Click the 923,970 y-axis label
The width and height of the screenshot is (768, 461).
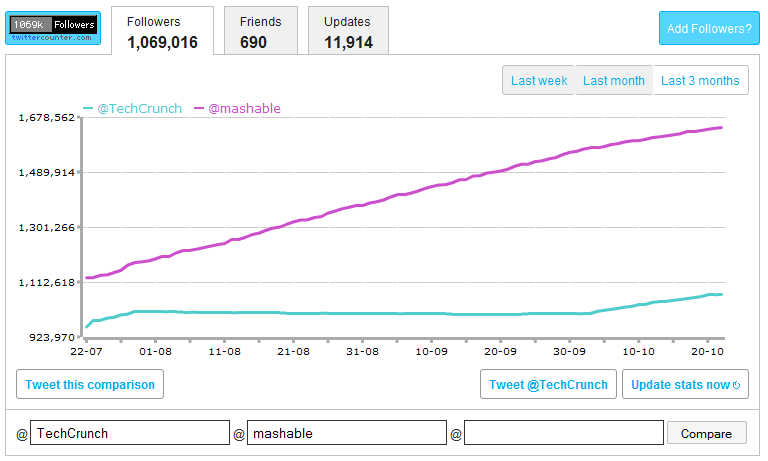point(52,337)
